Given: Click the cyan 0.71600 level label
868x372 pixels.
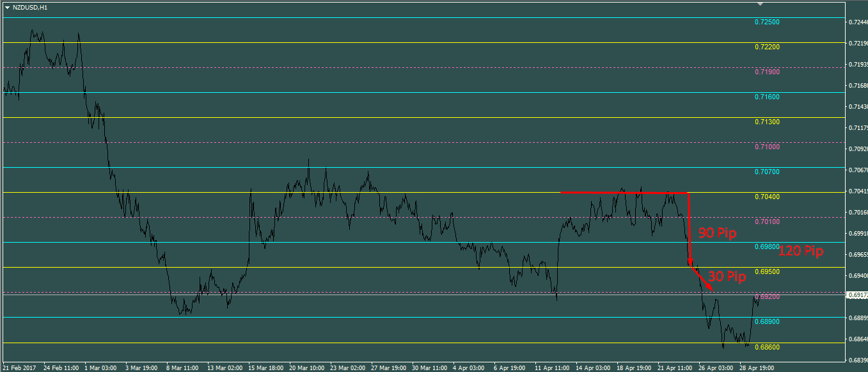Looking at the screenshot, I should 767,97.
